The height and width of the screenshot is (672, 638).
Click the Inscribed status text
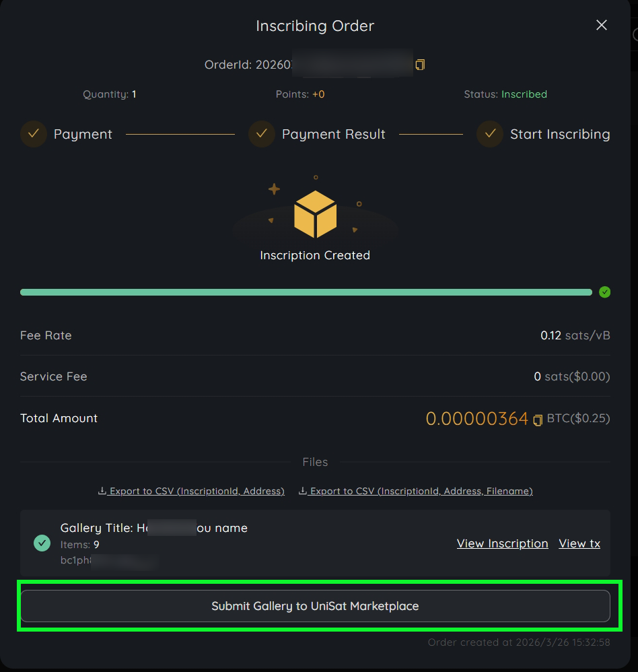click(x=524, y=94)
